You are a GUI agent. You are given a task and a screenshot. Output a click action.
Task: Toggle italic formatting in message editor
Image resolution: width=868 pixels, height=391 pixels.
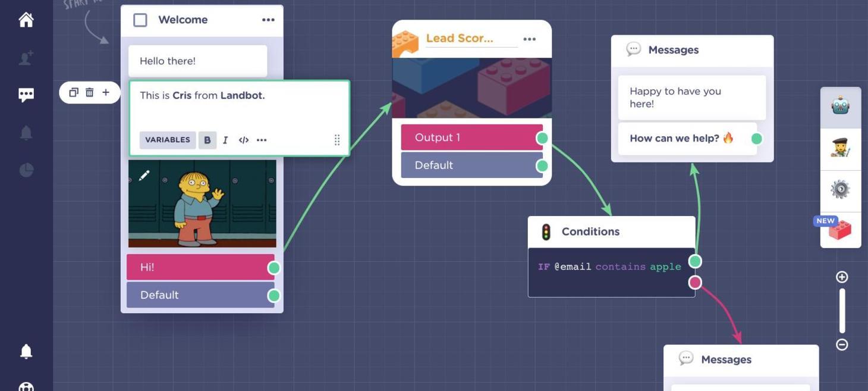[x=225, y=140]
